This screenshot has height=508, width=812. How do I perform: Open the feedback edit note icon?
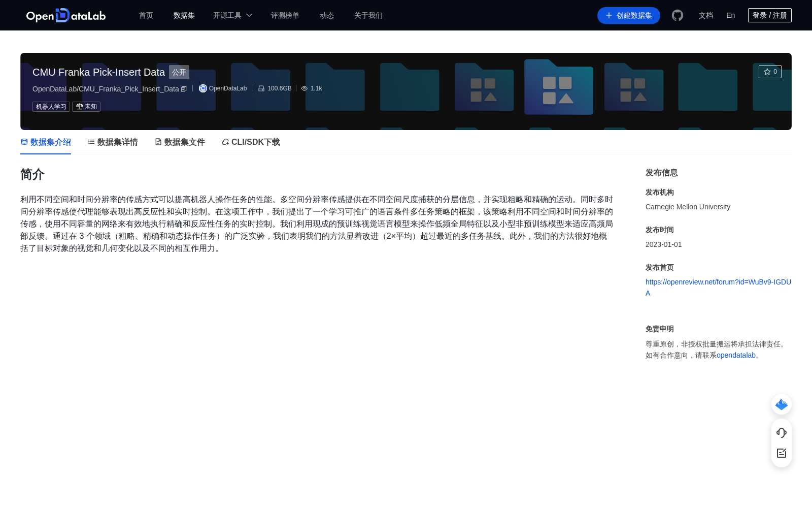click(x=782, y=453)
